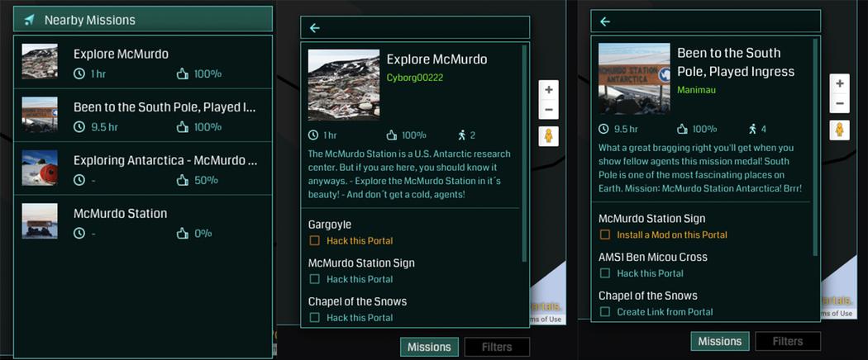This screenshot has width=868, height=360.
Task: Click the Street View pegman in the middle panel
Action: click(x=549, y=136)
